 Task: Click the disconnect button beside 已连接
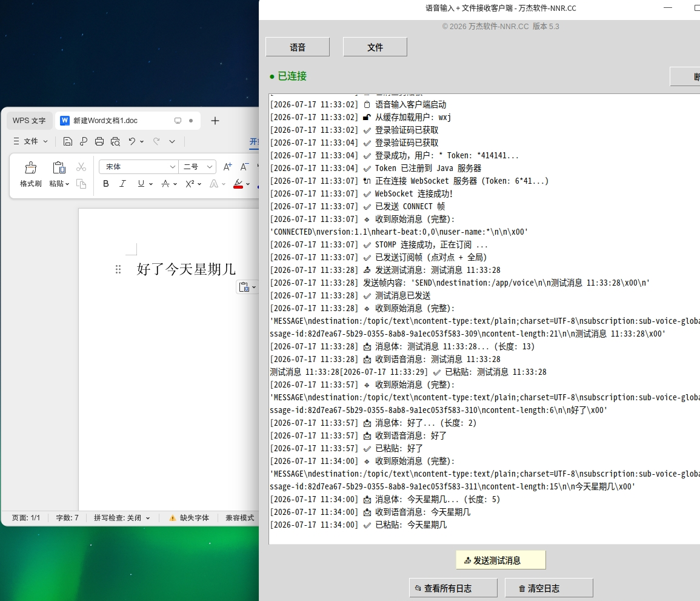point(685,76)
